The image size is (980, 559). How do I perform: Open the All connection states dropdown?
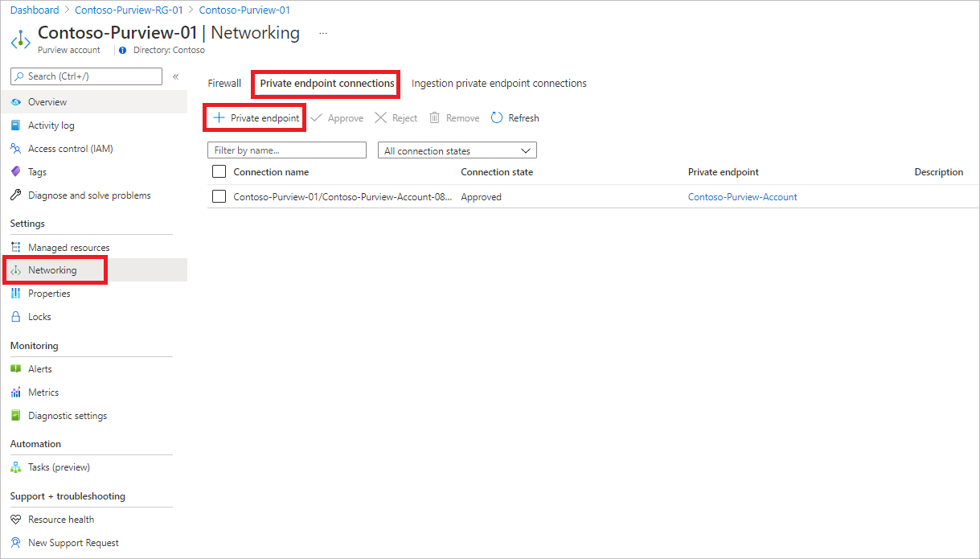point(457,150)
